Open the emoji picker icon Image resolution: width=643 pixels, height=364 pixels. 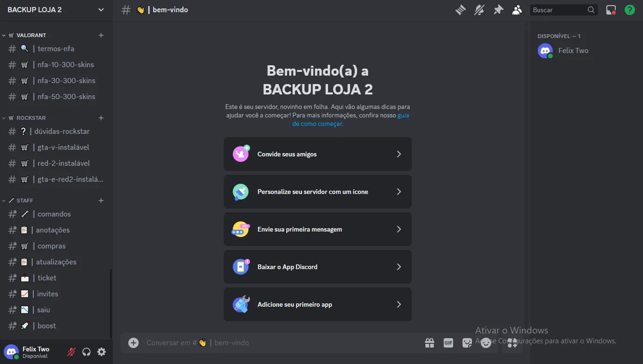(486, 343)
